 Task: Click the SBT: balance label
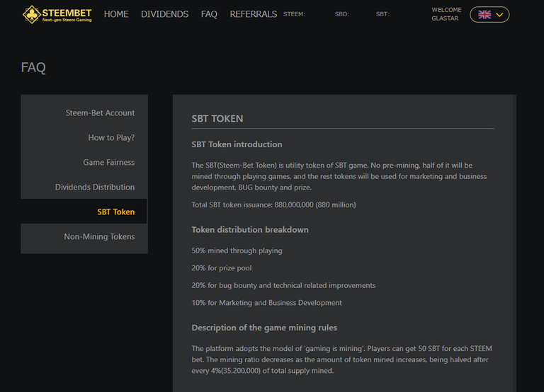tap(382, 14)
